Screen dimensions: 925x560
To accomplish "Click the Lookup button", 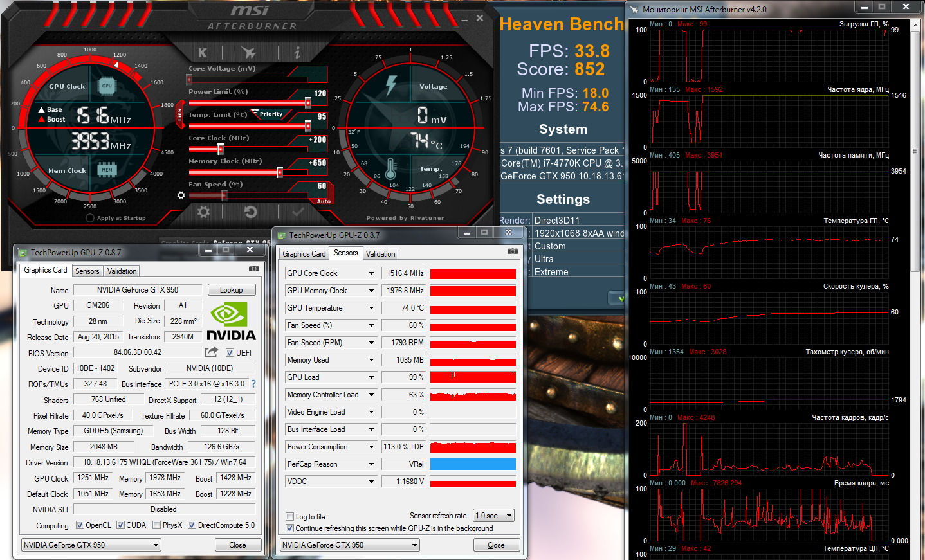I will tap(231, 290).
